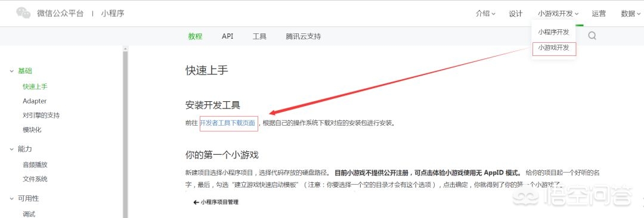Viewport: 644px width, 218px height.
Task: Open 文件系统 in the sidebar
Action: click(x=35, y=179)
